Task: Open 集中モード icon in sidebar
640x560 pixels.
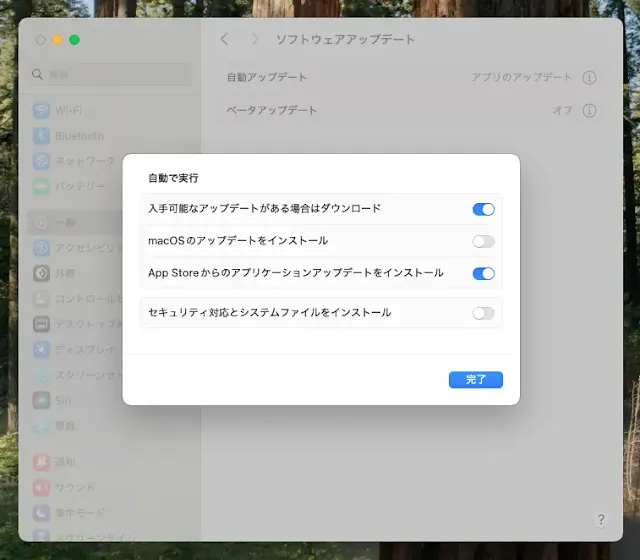Action: [41, 513]
